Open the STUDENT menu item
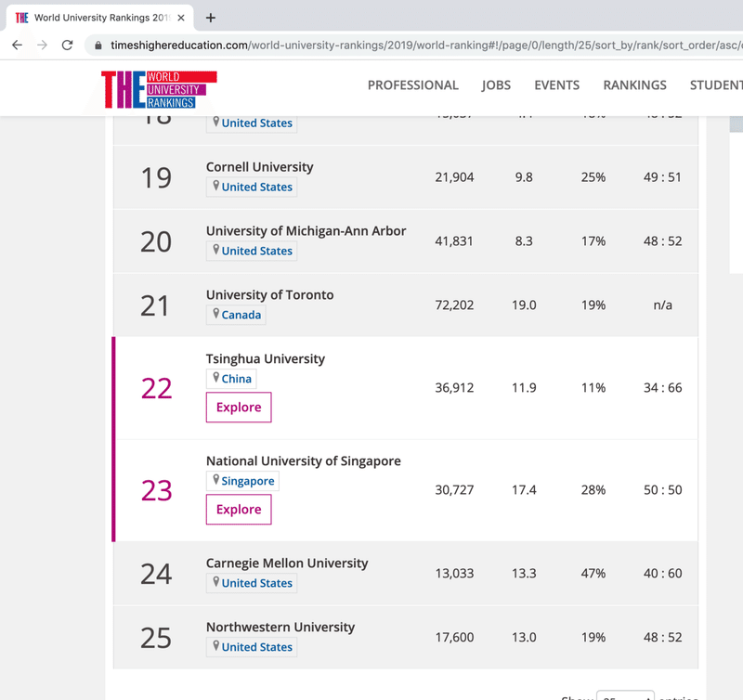The width and height of the screenshot is (743, 700). (716, 85)
